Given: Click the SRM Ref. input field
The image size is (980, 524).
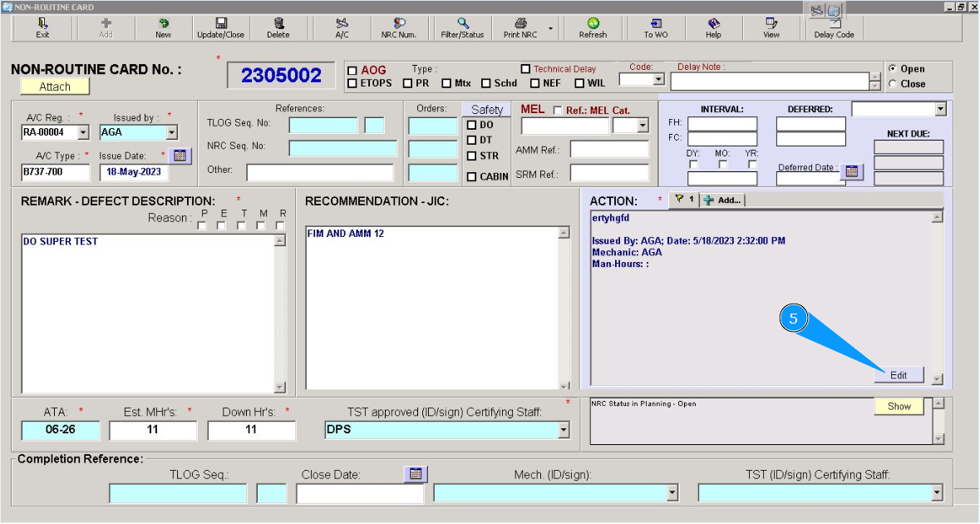Looking at the screenshot, I should [x=609, y=173].
